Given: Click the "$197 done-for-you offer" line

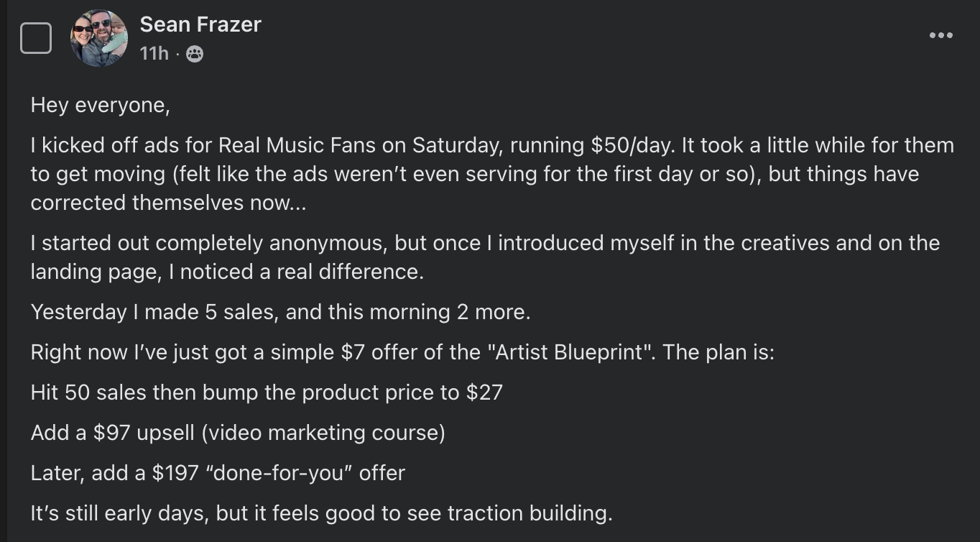Looking at the screenshot, I should (x=218, y=473).
